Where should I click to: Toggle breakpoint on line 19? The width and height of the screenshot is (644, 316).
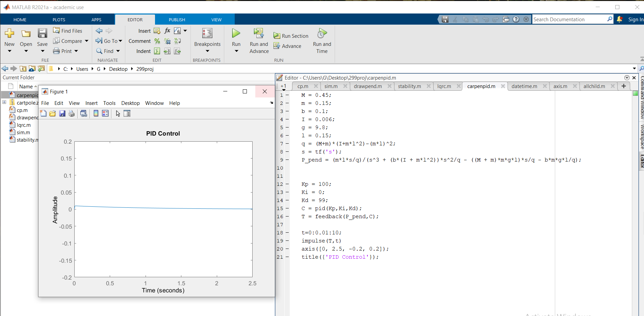[x=287, y=241]
